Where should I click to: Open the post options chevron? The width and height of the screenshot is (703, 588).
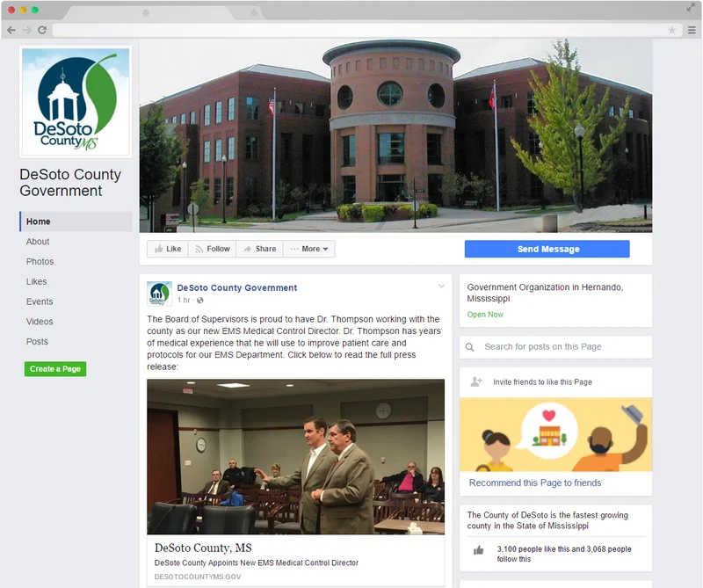tap(441, 287)
